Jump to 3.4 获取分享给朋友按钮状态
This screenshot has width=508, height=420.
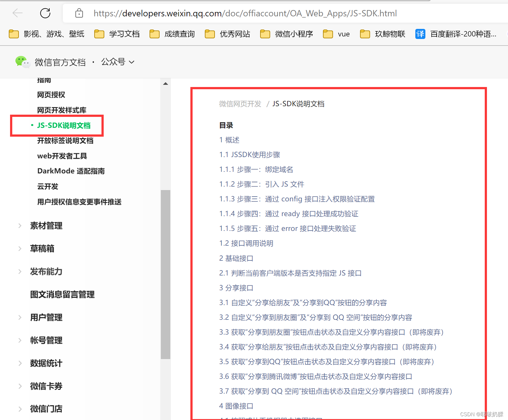328,347
